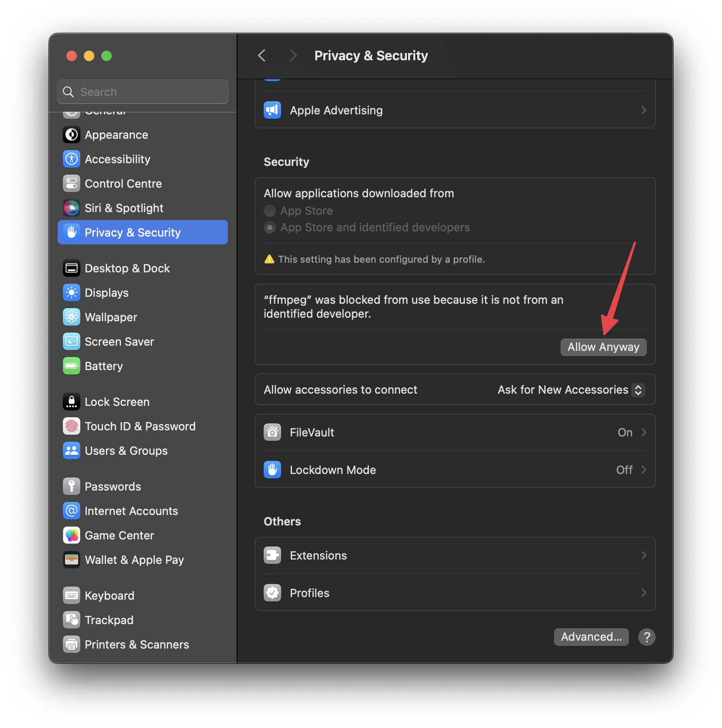
Task: Click the Advanced... button
Action: coord(591,637)
